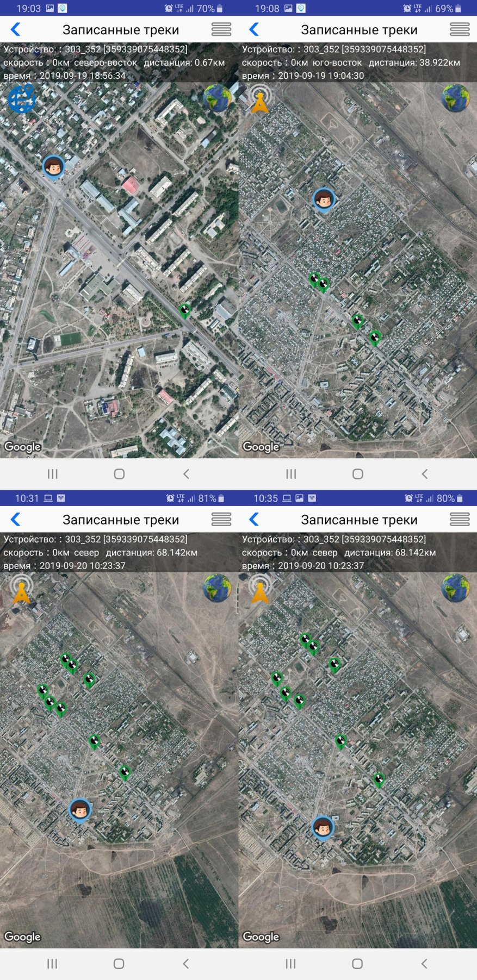This screenshot has width=477, height=980.
Task: Tap the Android home button in the 10:31 screenshot
Action: (119, 964)
